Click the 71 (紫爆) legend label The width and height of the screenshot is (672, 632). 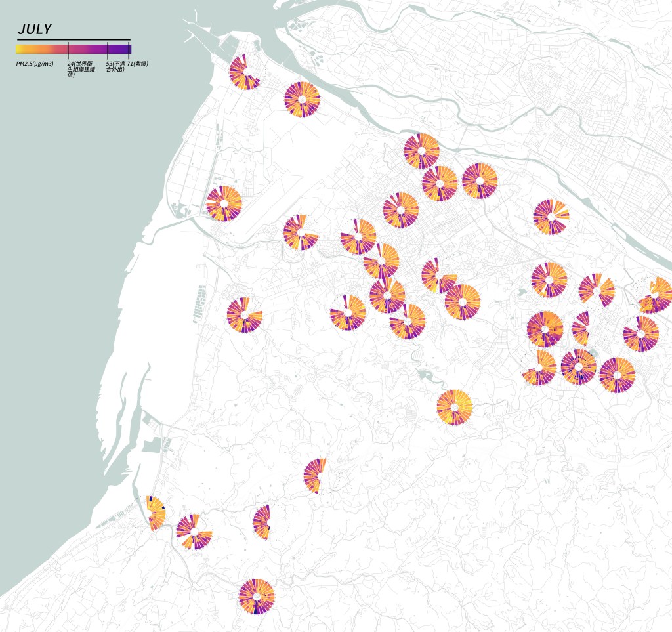138,64
